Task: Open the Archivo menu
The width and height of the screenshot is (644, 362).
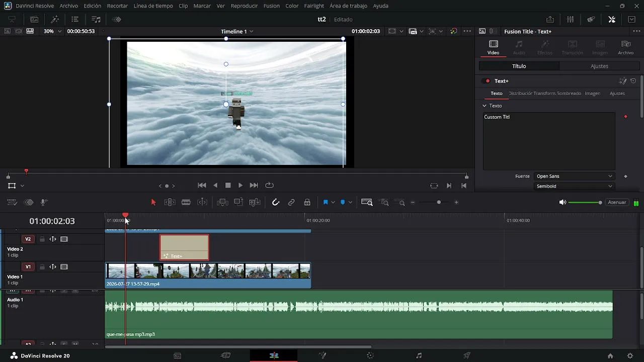Action: [68, 6]
